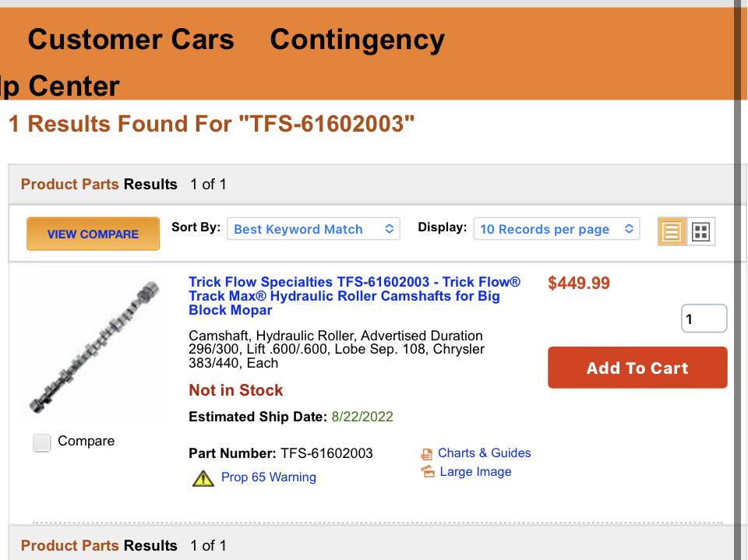The width and height of the screenshot is (748, 560).
Task: Tick the Compare checkbox for the camshaft
Action: point(42,442)
